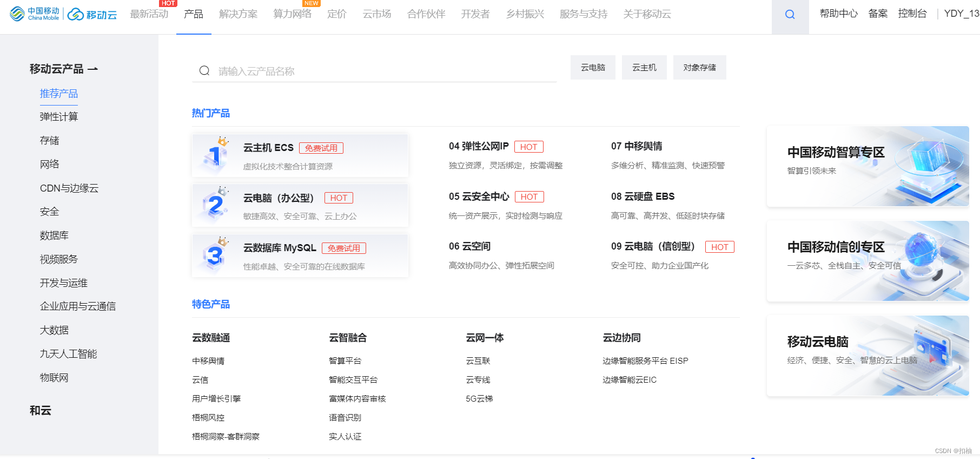Image resolution: width=980 pixels, height=459 pixels.
Task: Open the 云市场 menu item
Action: (377, 14)
